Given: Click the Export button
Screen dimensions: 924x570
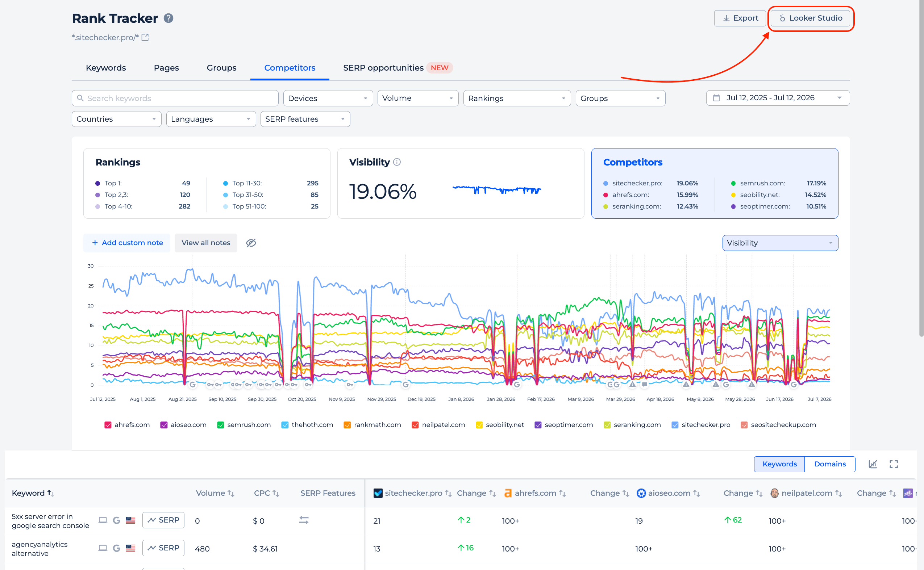Looking at the screenshot, I should 740,18.
